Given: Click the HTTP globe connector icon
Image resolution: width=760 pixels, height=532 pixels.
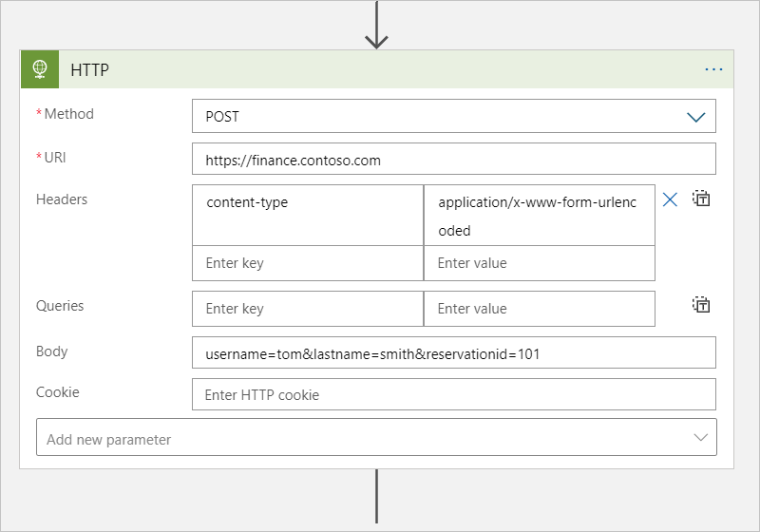Looking at the screenshot, I should [x=40, y=69].
